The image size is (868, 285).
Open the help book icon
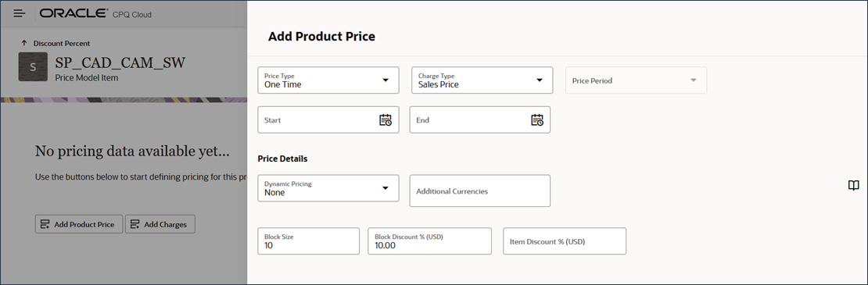(x=854, y=186)
